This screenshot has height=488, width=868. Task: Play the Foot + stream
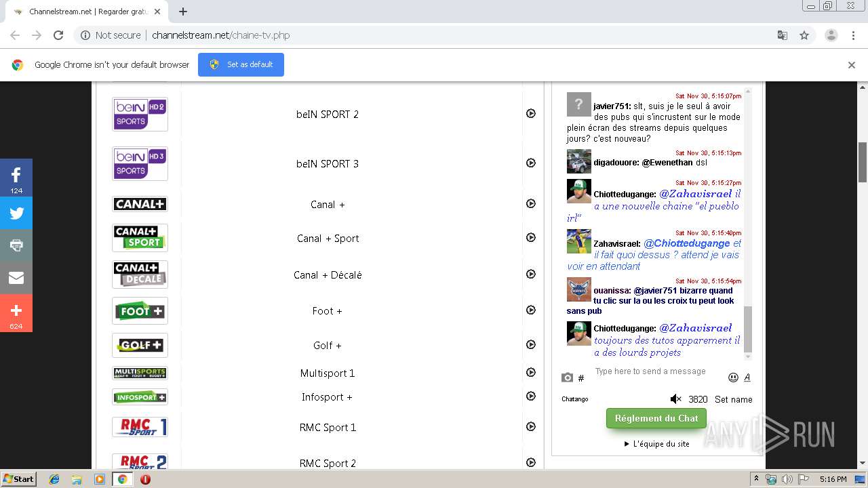531,310
